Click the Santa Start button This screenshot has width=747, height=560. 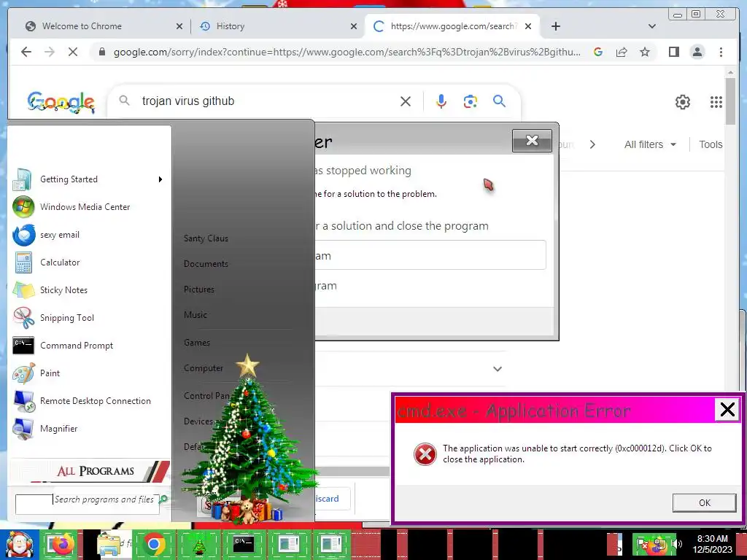(x=18, y=545)
